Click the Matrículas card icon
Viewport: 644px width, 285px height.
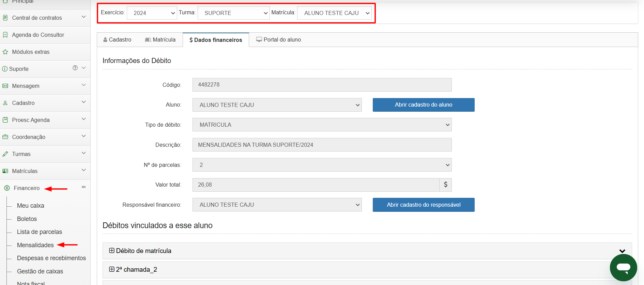(x=5, y=171)
